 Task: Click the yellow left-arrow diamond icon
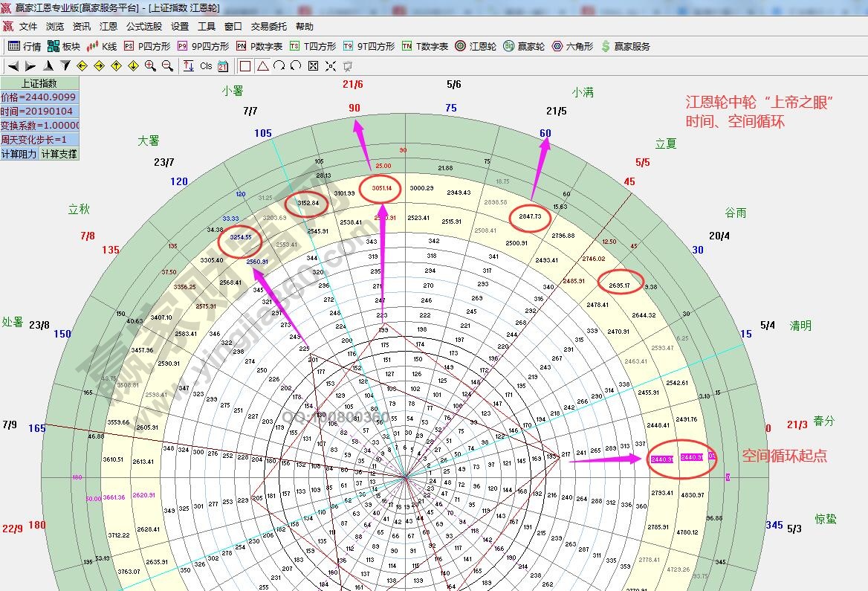(82, 66)
